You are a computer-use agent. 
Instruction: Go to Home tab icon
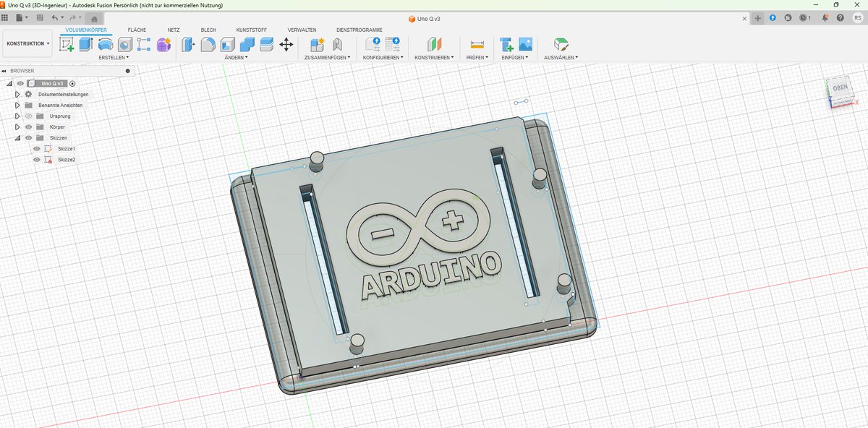94,18
